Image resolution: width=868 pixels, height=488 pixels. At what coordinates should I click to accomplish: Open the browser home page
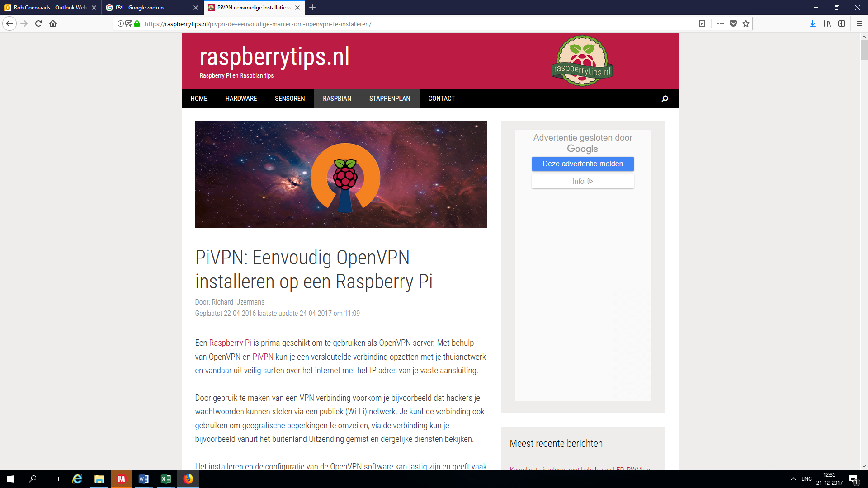[x=53, y=23]
